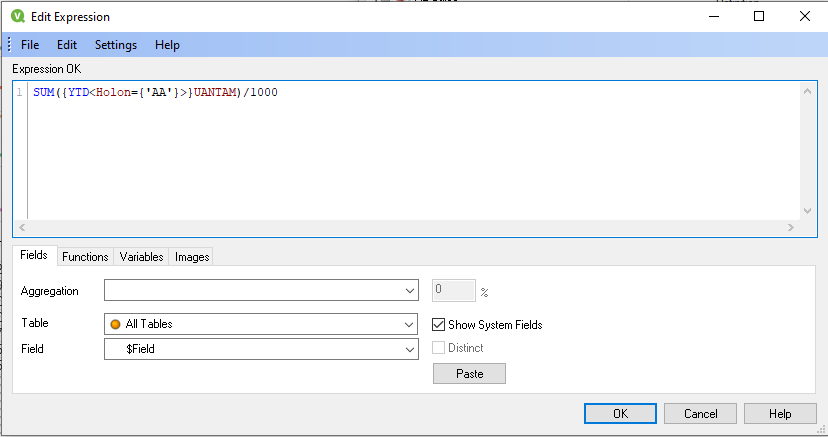Switch to the Fields tab
Screen dimensions: 828x437
pos(34,255)
